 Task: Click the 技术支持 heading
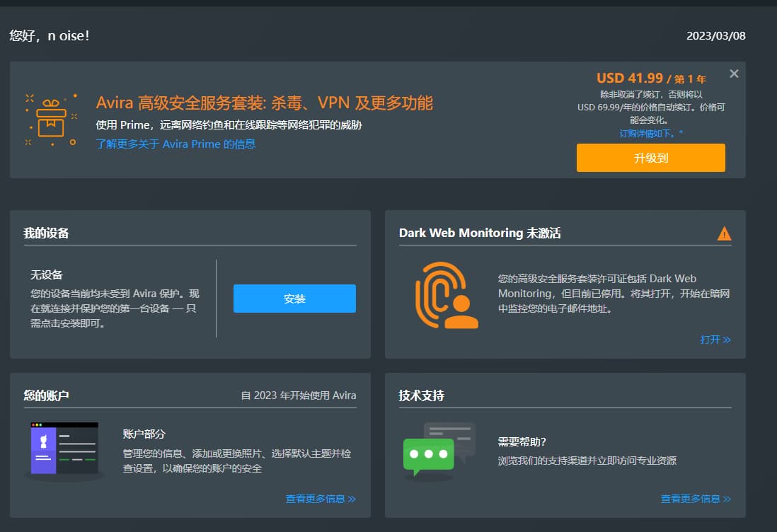(421, 395)
